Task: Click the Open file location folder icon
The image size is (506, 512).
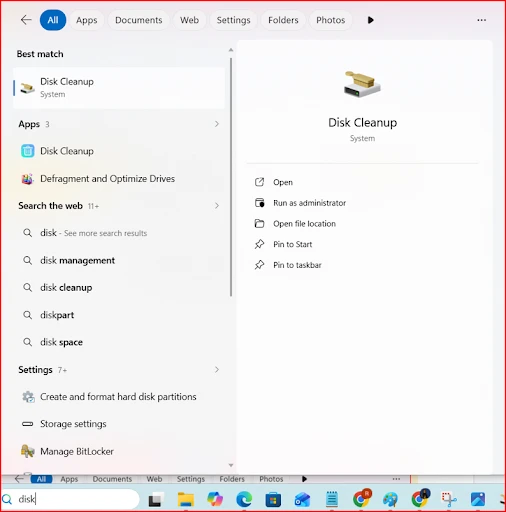Action: (259, 223)
